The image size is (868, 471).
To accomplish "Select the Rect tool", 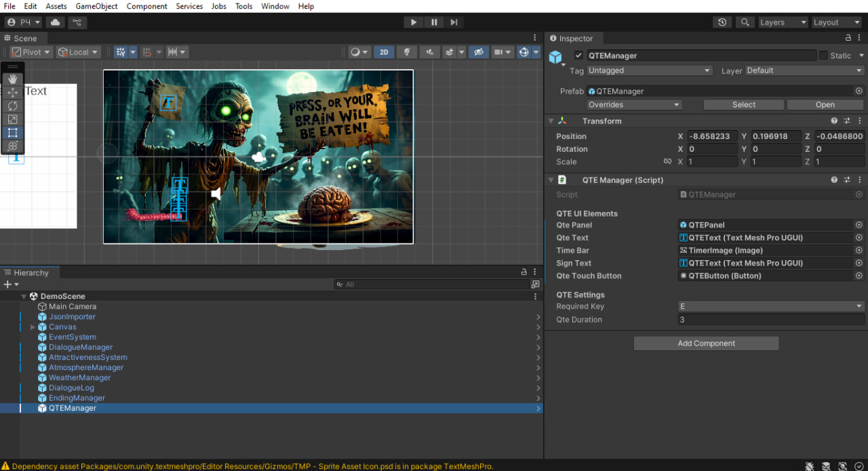I will (13, 133).
